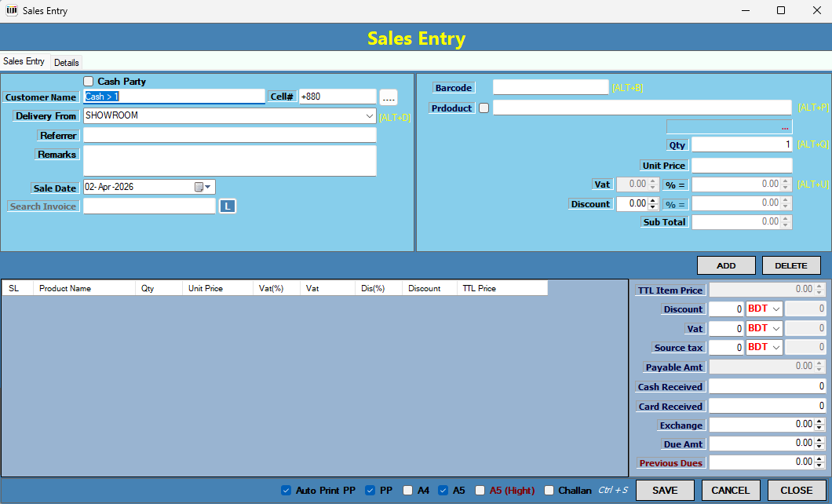Click the ellipsis button next to Cell#
832x504 pixels.
(x=389, y=97)
